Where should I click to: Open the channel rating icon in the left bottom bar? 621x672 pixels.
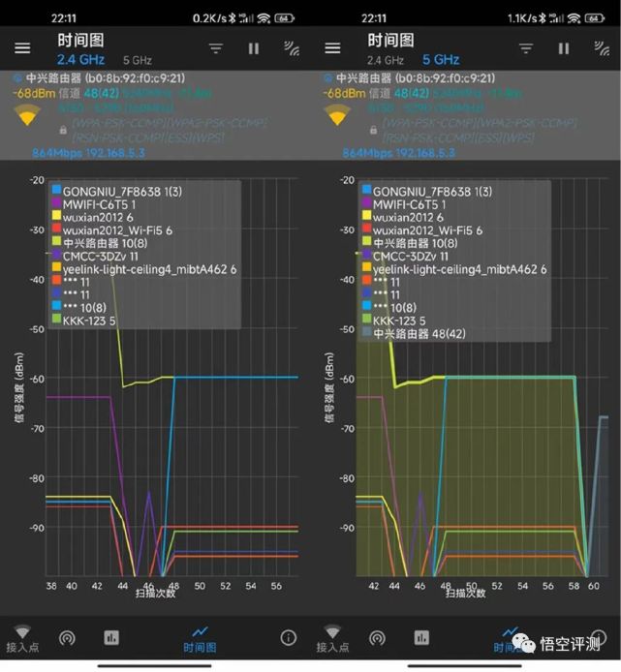(x=67, y=638)
